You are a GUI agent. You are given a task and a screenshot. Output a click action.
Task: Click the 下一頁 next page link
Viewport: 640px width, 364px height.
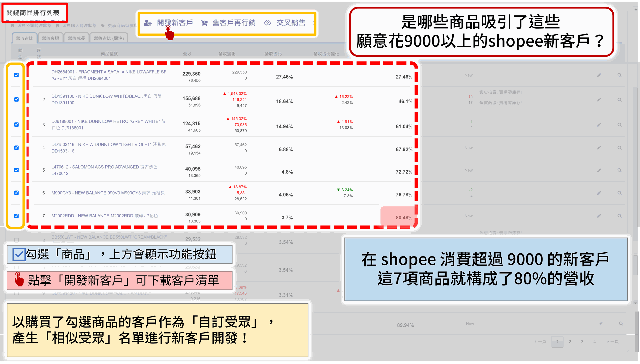click(x=612, y=342)
